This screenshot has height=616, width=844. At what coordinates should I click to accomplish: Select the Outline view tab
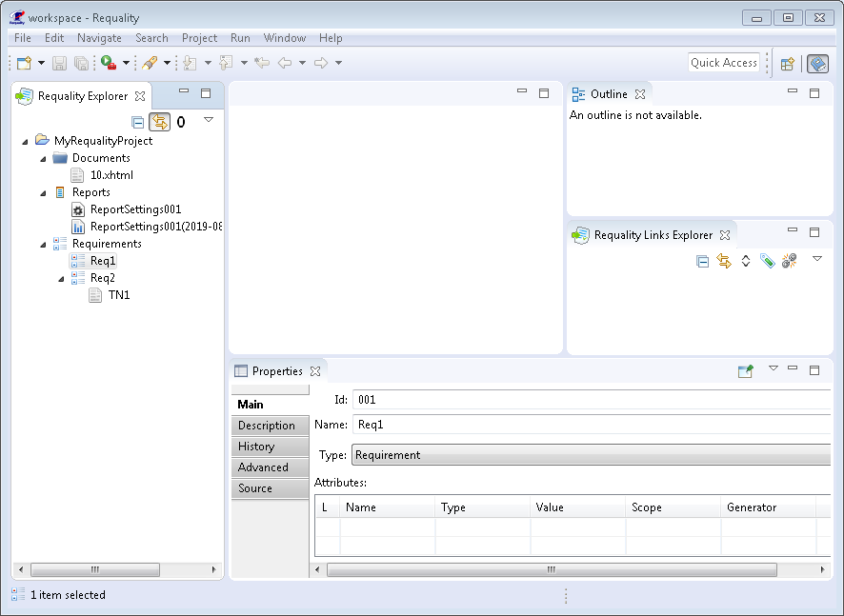(609, 94)
